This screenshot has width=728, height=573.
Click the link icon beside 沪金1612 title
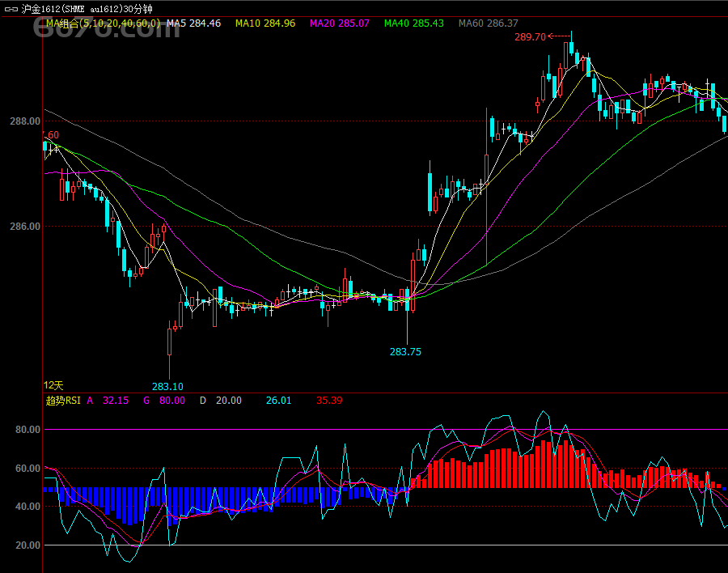coord(11,9)
